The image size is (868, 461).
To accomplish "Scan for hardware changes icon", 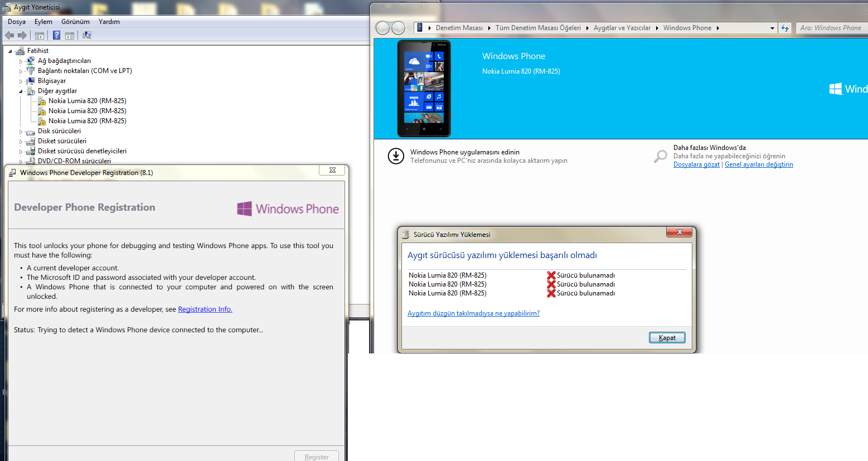I will click(87, 35).
